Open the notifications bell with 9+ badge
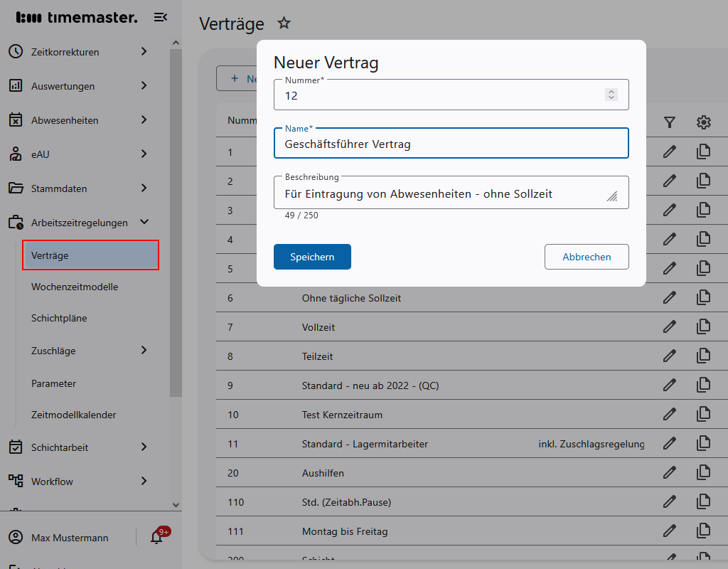728x569 pixels. 157,538
